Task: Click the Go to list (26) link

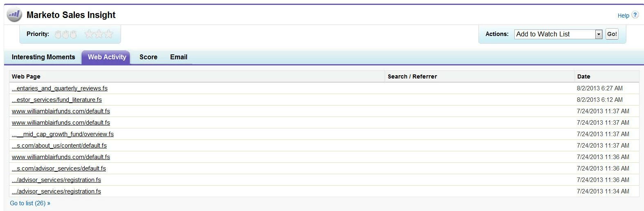Action: (x=30, y=203)
